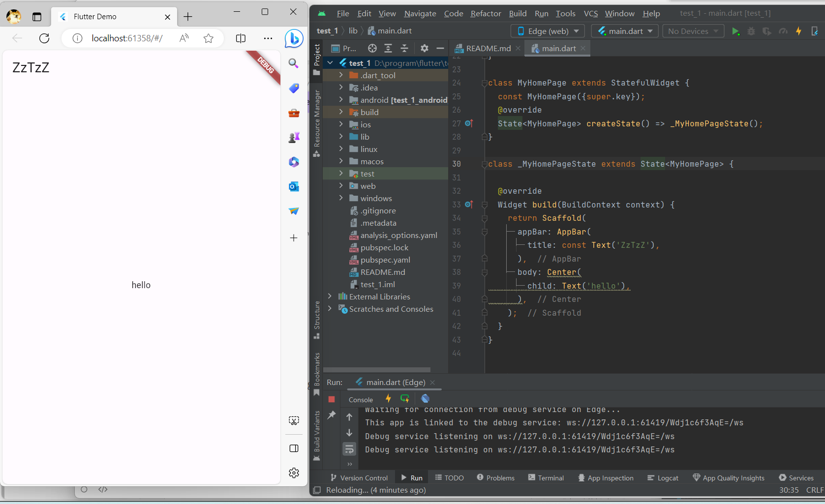
Task: Open Flutter DevTools icon in Run panel
Action: pyautogui.click(x=426, y=399)
